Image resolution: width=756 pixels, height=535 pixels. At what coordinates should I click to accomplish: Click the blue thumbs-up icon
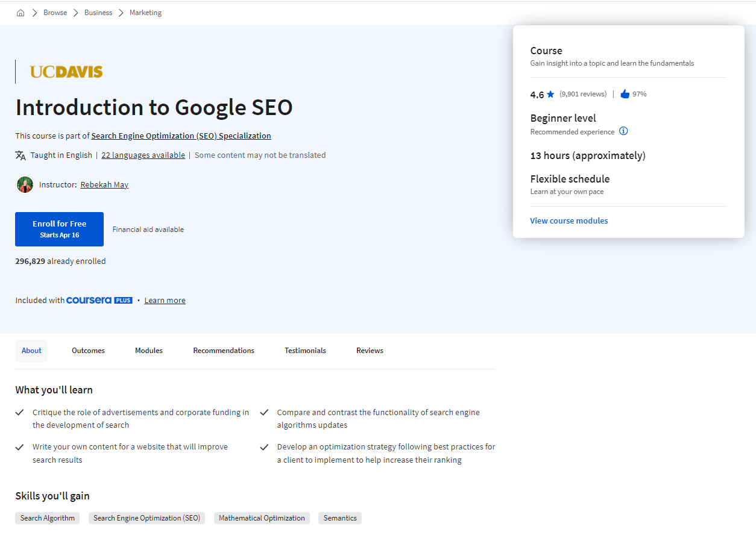[625, 94]
